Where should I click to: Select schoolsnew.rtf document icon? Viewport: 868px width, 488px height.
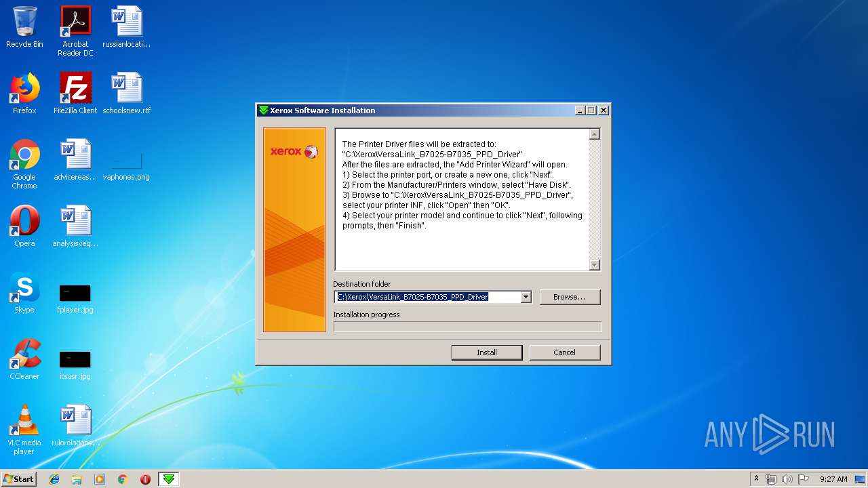[x=127, y=94]
